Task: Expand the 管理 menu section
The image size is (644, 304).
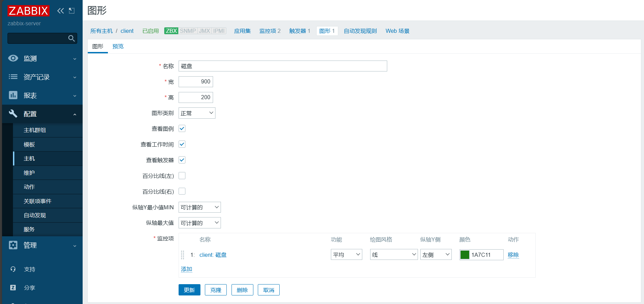Action: [x=42, y=245]
